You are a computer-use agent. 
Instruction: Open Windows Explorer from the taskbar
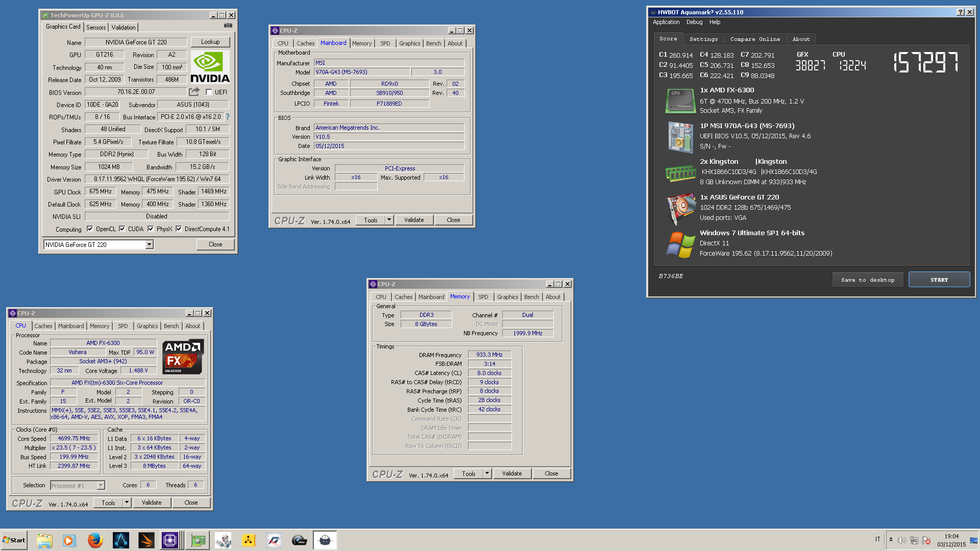[x=44, y=540]
